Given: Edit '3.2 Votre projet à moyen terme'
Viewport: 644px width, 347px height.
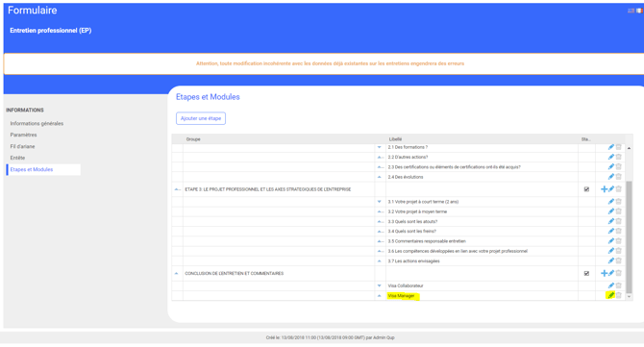Looking at the screenshot, I should pyautogui.click(x=611, y=211).
